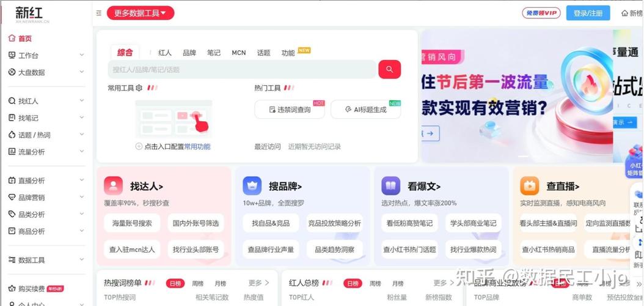The width and height of the screenshot is (644, 306).
Task: Click 国内外账号筛选 button
Action: [196, 223]
